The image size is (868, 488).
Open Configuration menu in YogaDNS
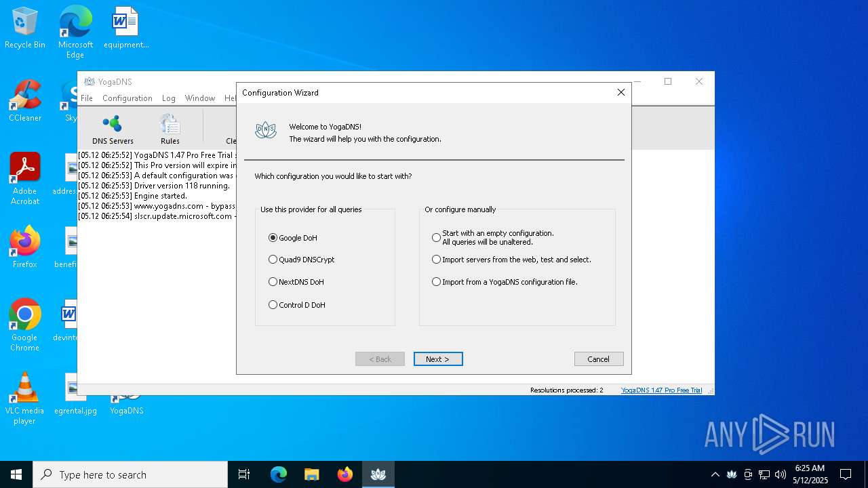[x=127, y=98]
